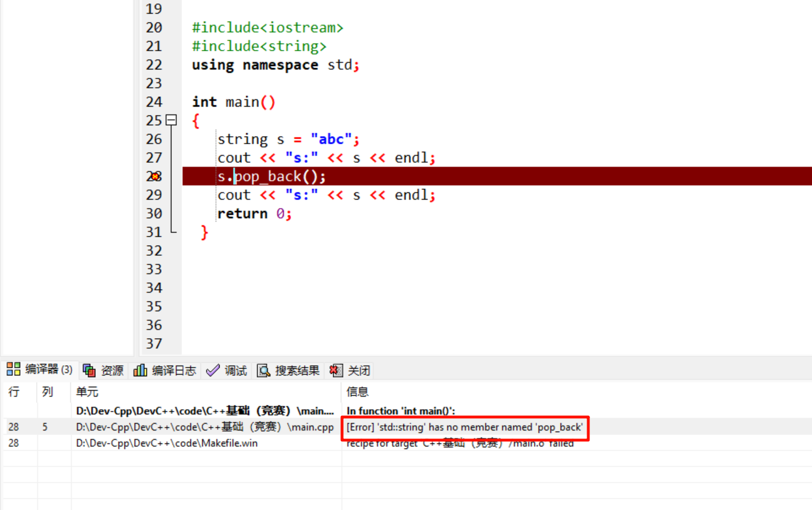Click the first cout line on line 27
812x510 pixels.
point(327,158)
